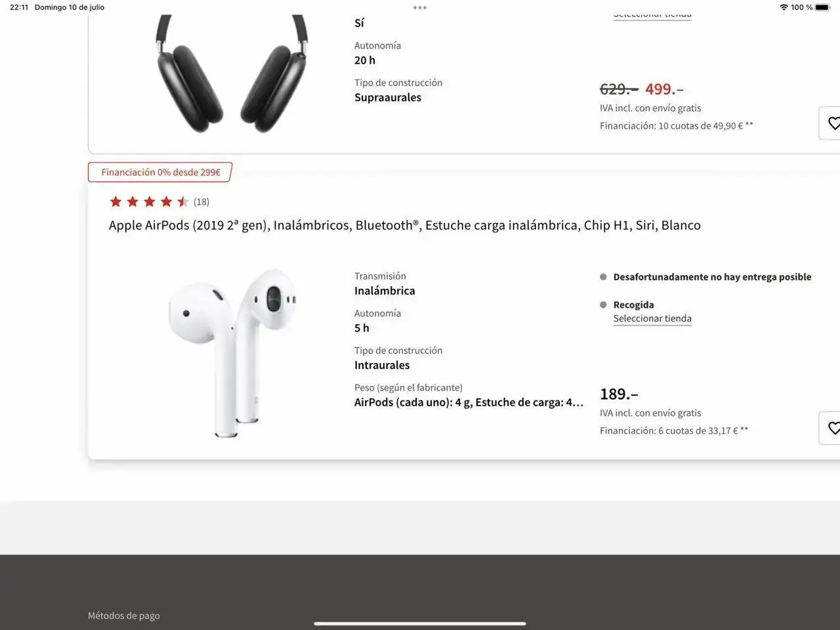Click the star rating of AirPods

[x=150, y=201]
